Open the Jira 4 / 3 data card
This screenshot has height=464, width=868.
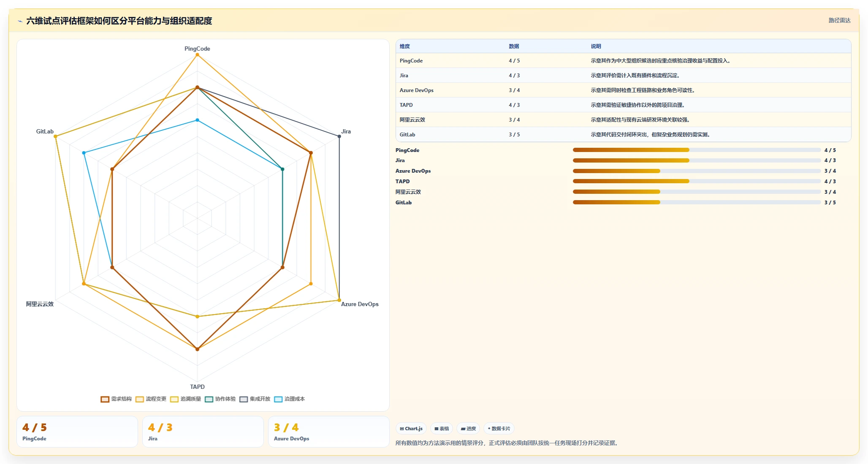(203, 432)
